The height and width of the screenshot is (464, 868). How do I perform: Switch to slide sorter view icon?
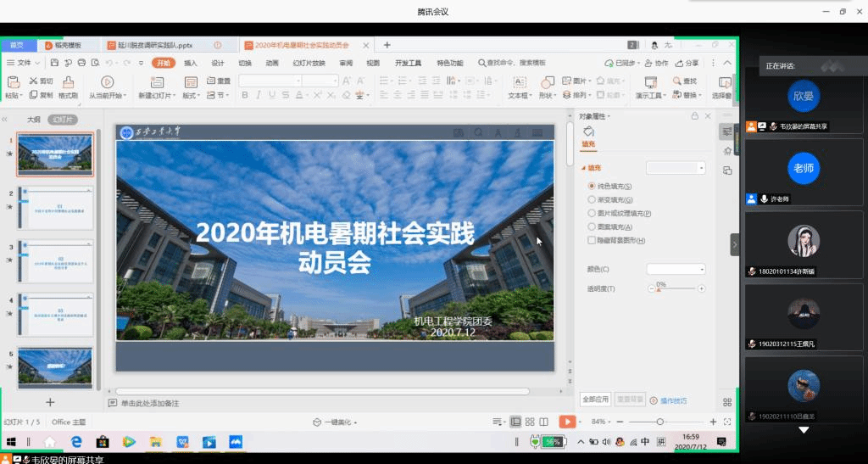point(530,422)
